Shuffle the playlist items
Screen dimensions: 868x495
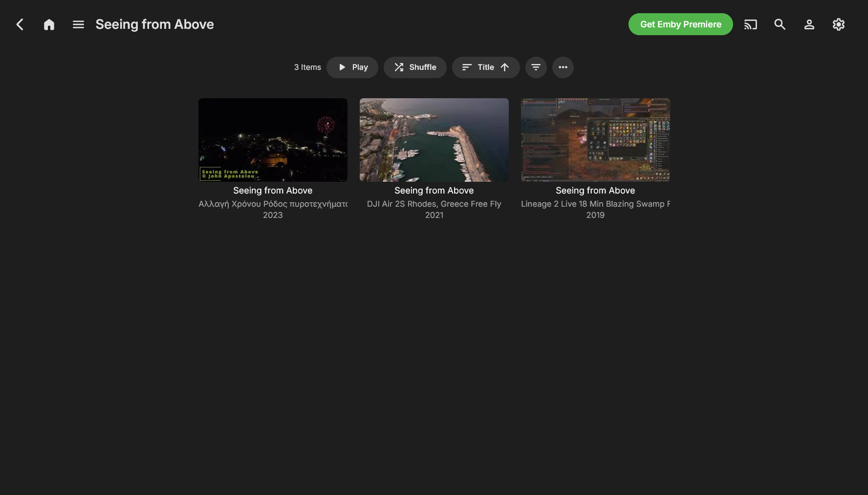tap(414, 67)
